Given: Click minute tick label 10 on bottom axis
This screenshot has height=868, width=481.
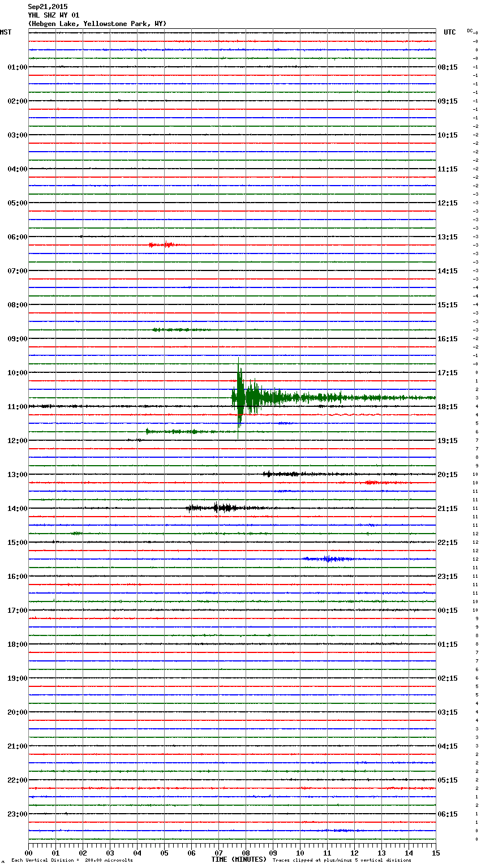Looking at the screenshot, I should tap(300, 853).
